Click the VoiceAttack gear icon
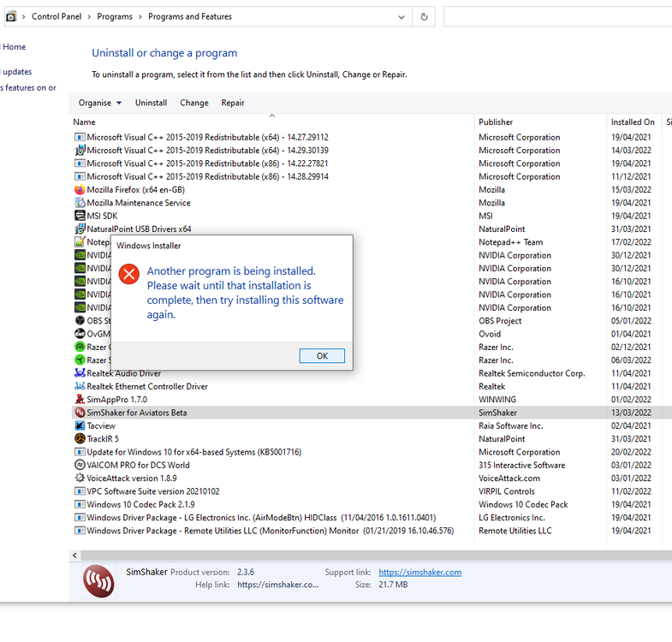 tap(80, 478)
